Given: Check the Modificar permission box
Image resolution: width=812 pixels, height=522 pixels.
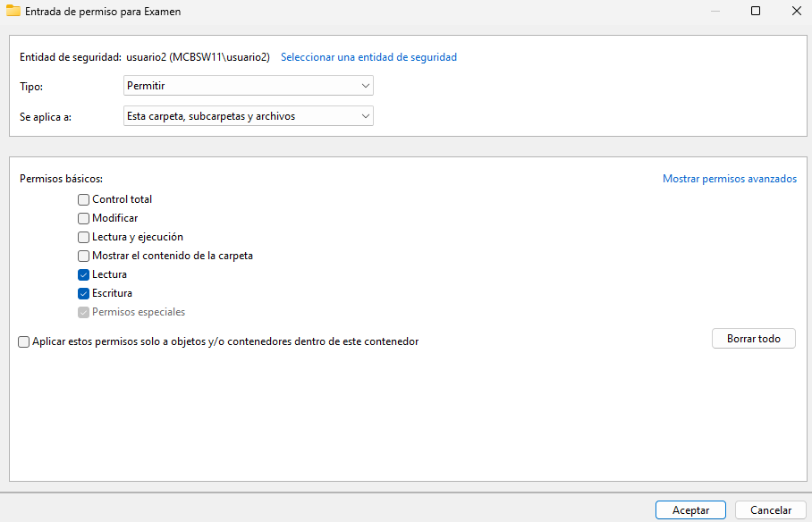Looking at the screenshot, I should point(84,219).
